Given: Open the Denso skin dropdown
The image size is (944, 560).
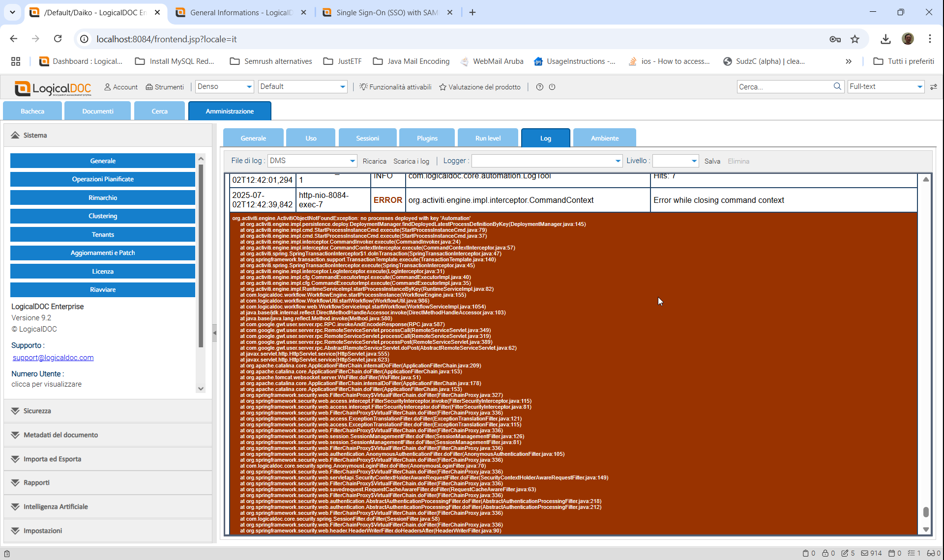Looking at the screenshot, I should point(224,86).
